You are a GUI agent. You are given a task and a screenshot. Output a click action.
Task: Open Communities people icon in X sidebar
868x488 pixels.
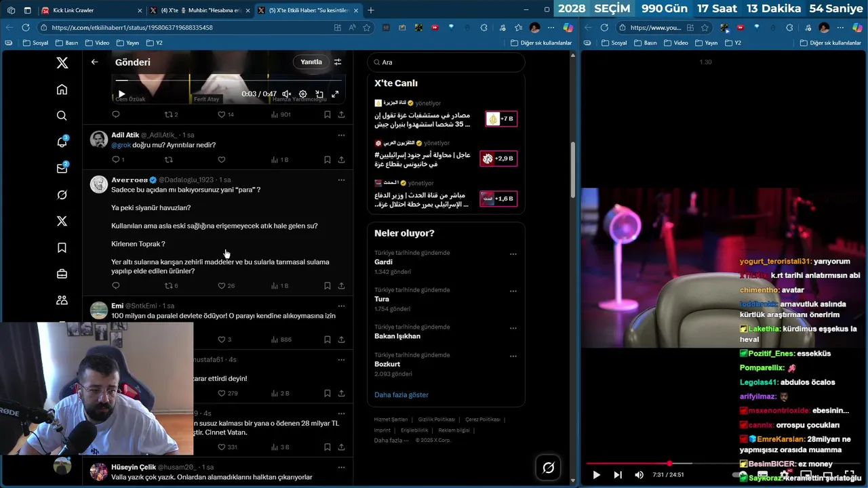point(62,300)
